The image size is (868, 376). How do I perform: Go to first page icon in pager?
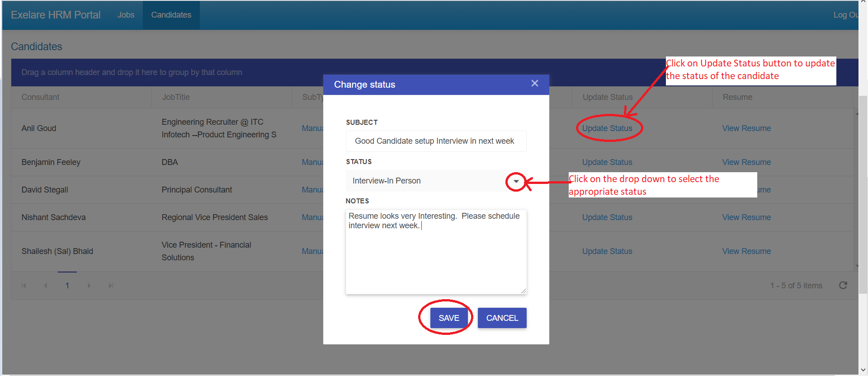[24, 286]
